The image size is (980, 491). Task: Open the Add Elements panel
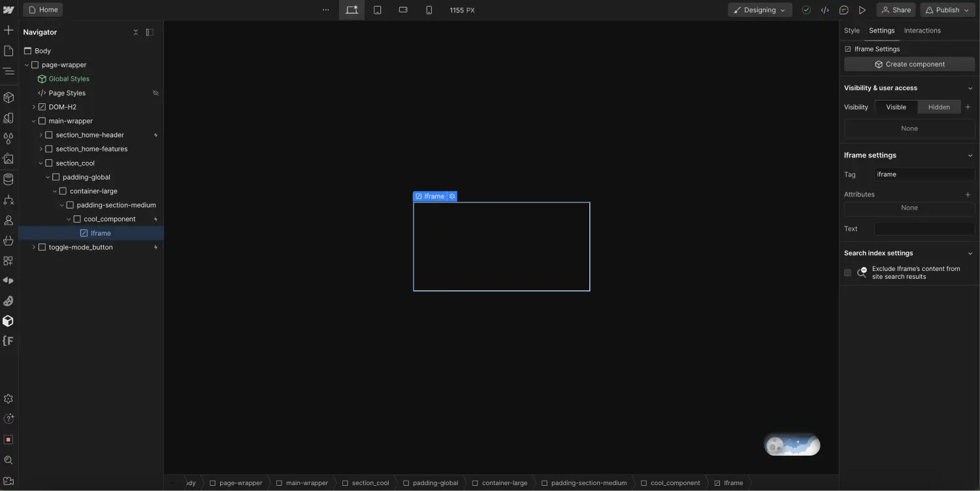pos(9,29)
